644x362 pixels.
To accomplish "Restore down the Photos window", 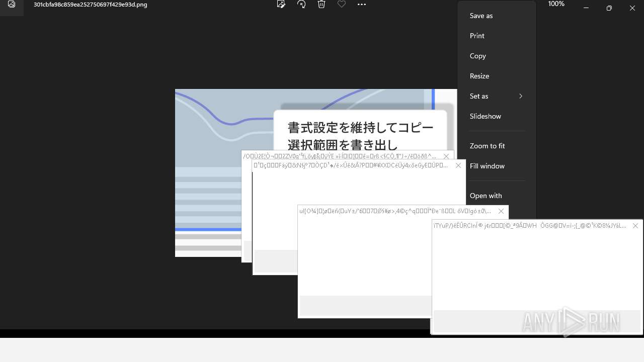I will pyautogui.click(x=609, y=8).
